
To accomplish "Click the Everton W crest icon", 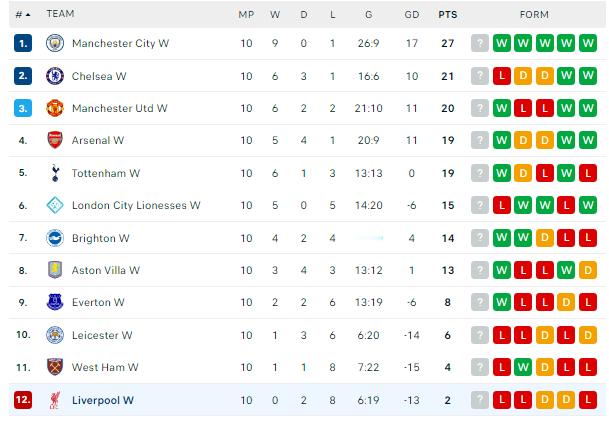I will 55,303.
